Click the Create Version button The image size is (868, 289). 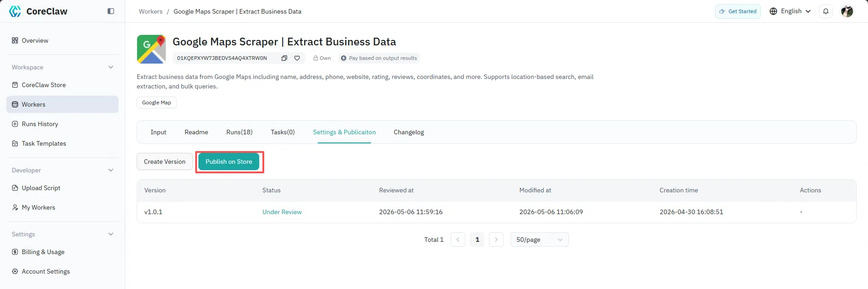165,162
